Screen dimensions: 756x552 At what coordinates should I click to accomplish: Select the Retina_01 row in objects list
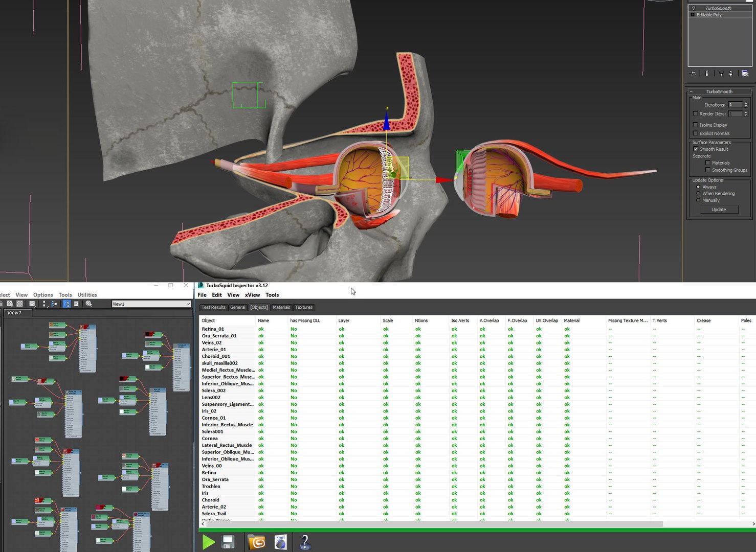(477, 329)
